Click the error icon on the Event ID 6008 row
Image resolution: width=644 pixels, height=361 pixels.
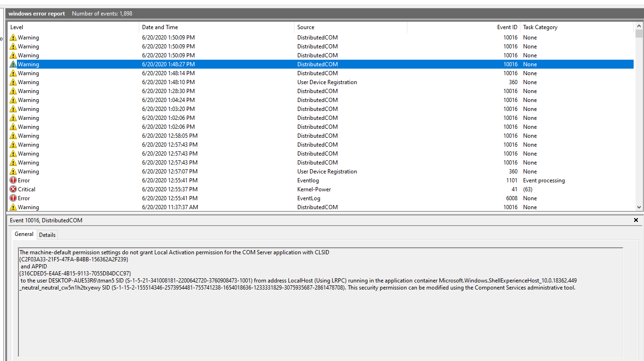tap(13, 198)
